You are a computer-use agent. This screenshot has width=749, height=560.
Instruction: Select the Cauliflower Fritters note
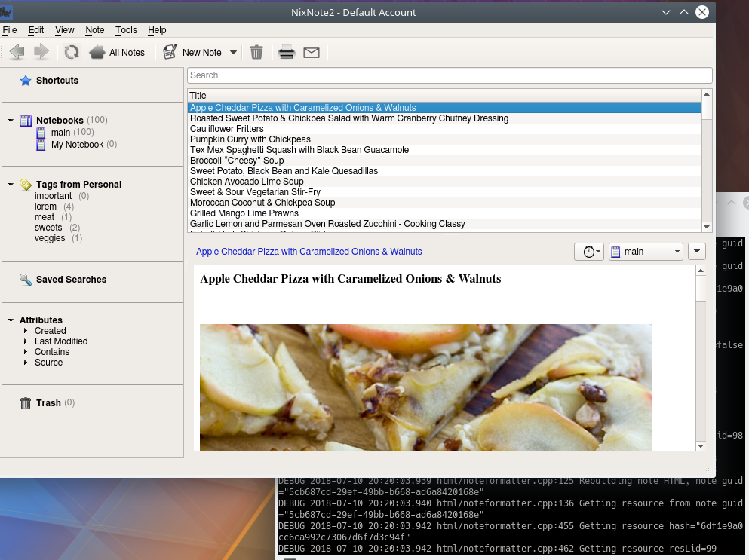tap(226, 129)
